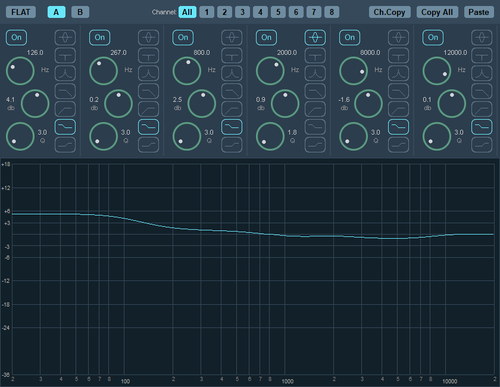Click the active bell filter icon in the 2000 Hz band

(315, 37)
